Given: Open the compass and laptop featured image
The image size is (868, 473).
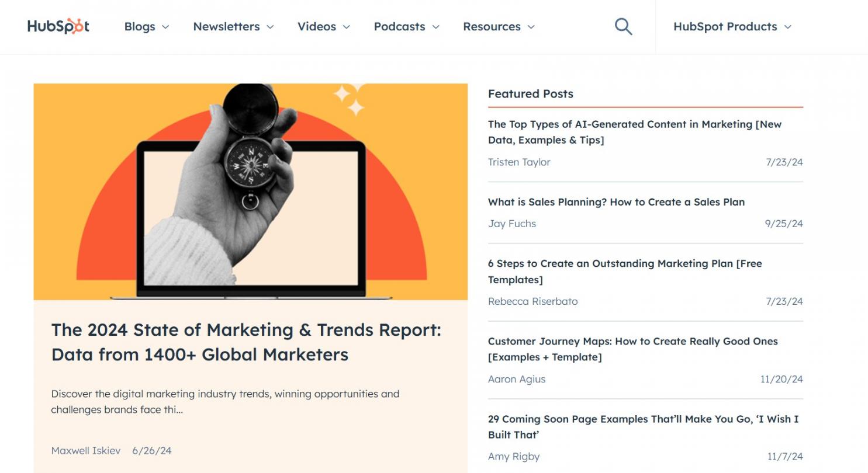Looking at the screenshot, I should [251, 192].
